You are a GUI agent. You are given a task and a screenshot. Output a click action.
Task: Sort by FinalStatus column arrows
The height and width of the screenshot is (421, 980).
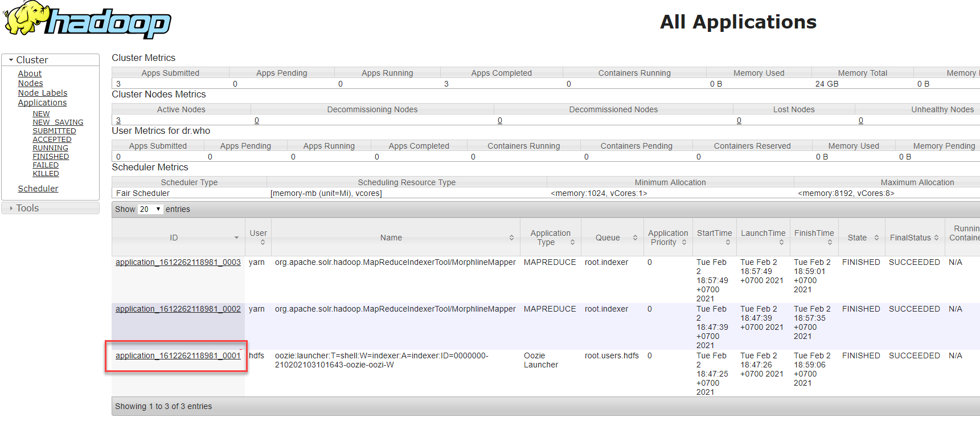click(936, 238)
